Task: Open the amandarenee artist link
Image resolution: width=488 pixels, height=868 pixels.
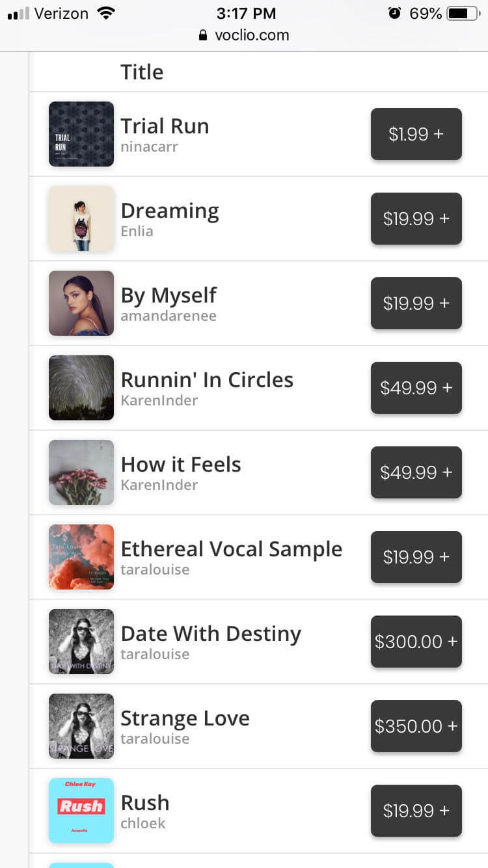Action: pos(168,316)
